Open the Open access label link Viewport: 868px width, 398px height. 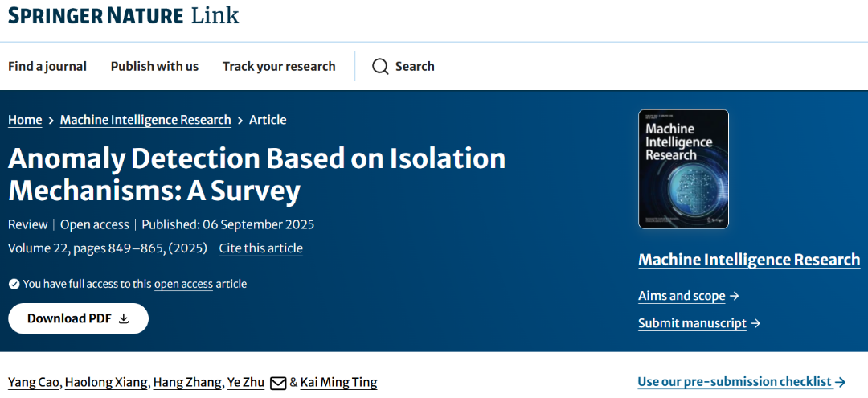(x=95, y=224)
